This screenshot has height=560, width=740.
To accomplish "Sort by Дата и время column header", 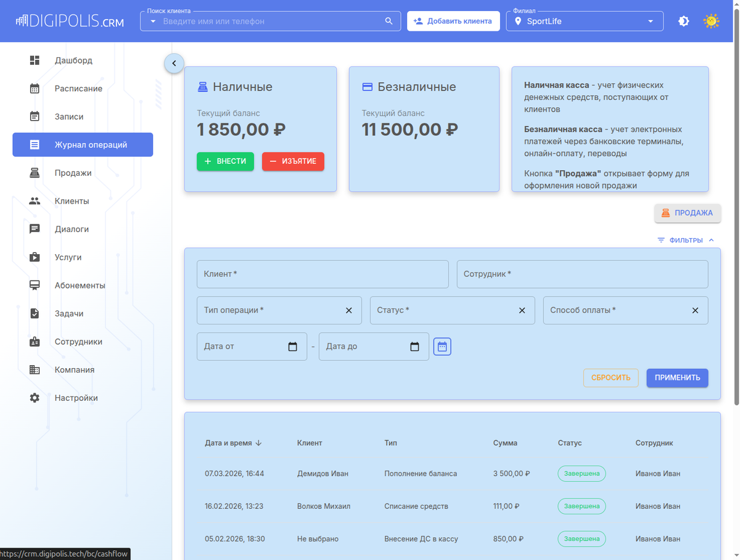I will point(234,443).
